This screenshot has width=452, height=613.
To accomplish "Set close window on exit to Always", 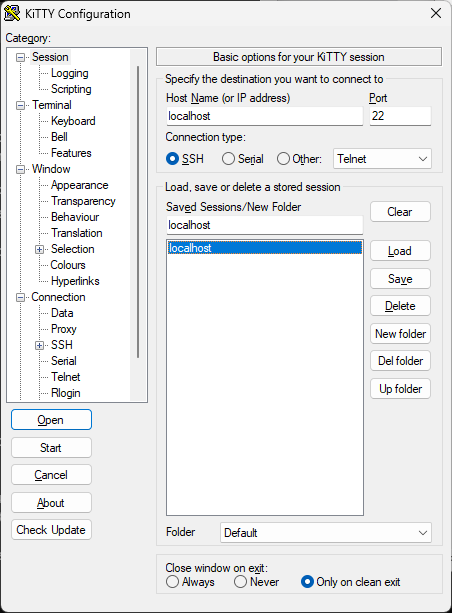I will pos(172,582).
